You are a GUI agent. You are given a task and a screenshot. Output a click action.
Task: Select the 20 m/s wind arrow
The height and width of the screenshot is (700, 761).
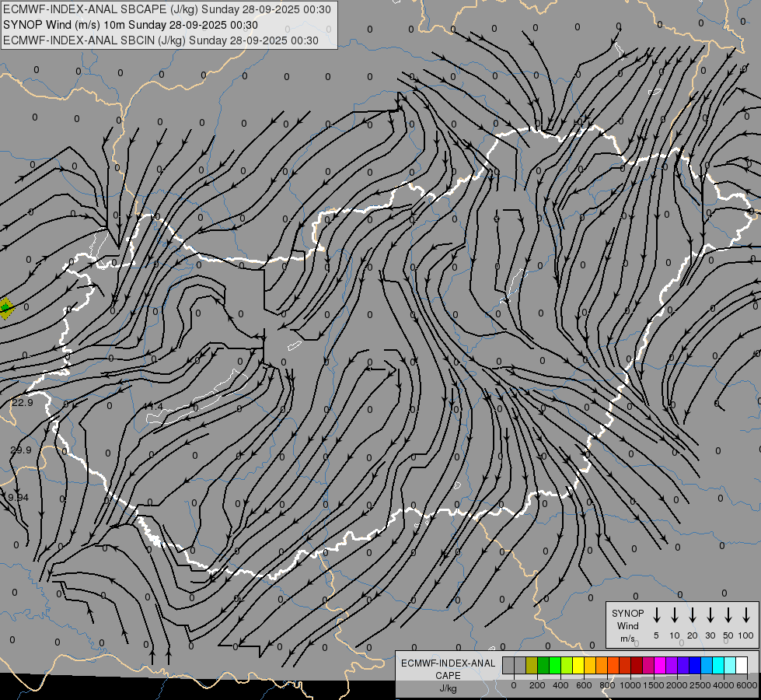pyautogui.click(x=693, y=615)
